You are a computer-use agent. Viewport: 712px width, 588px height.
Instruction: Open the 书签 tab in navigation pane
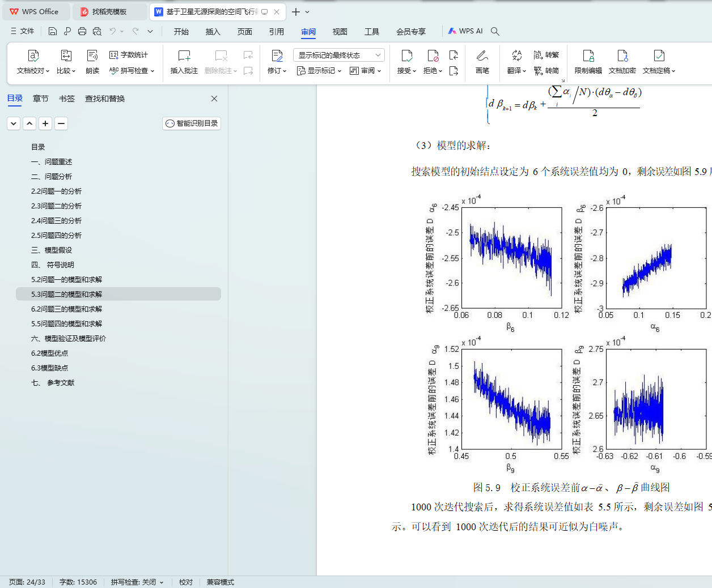click(67, 99)
